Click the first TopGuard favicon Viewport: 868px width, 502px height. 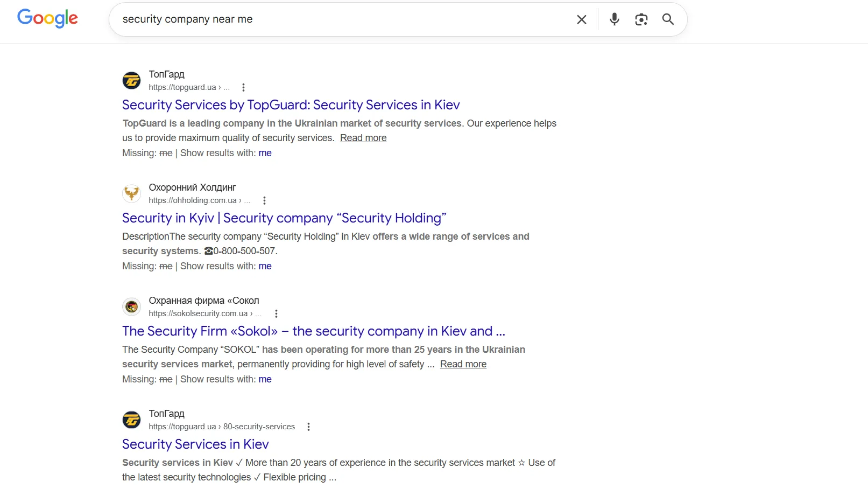click(x=131, y=81)
